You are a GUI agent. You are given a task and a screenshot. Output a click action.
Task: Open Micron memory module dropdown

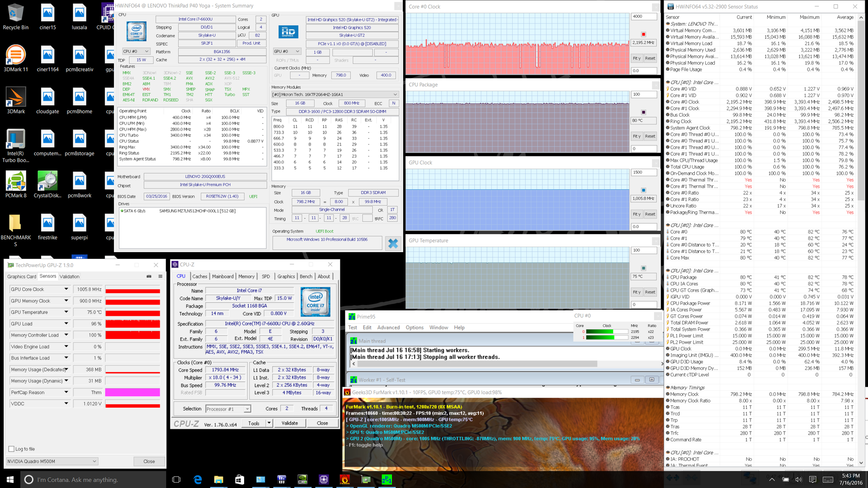(x=335, y=94)
